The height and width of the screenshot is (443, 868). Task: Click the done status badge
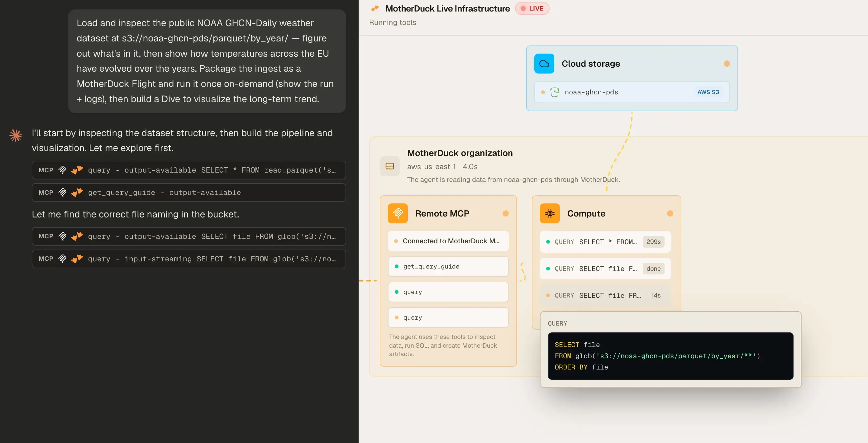click(x=653, y=269)
